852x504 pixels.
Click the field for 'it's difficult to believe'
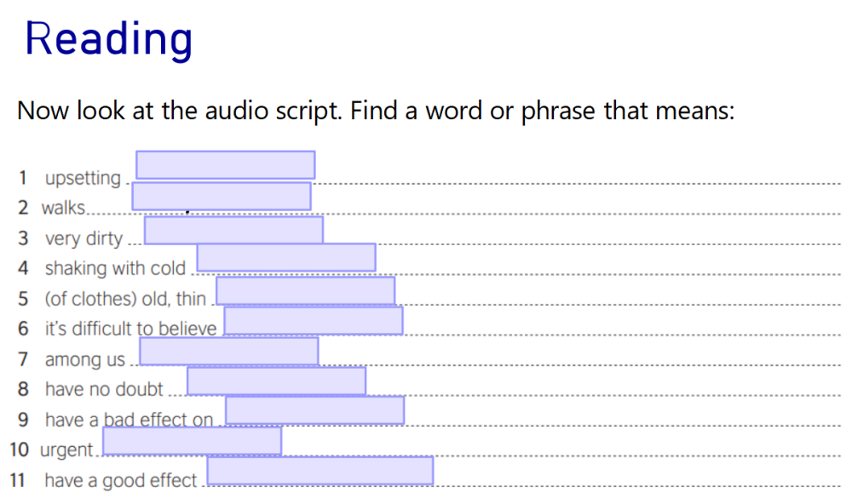(313, 320)
